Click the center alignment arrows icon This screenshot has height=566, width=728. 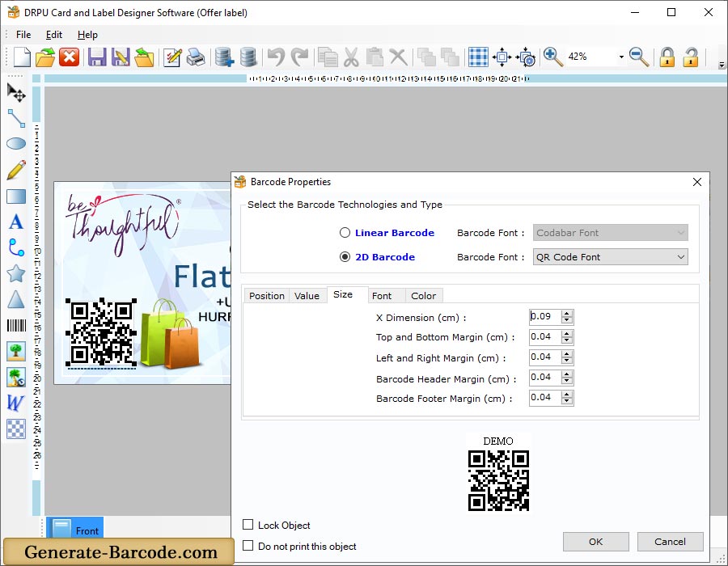click(502, 57)
